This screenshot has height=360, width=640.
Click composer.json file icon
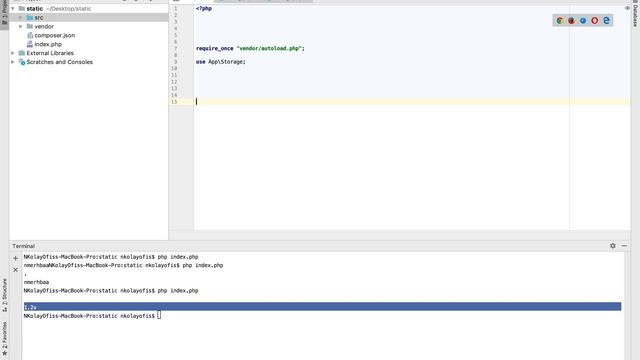click(x=30, y=35)
